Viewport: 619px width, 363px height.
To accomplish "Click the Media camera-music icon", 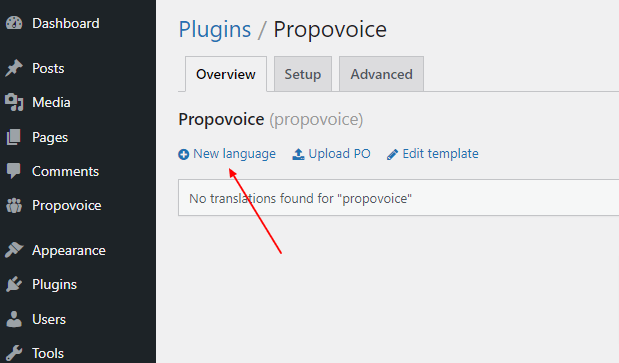I will (x=14, y=102).
